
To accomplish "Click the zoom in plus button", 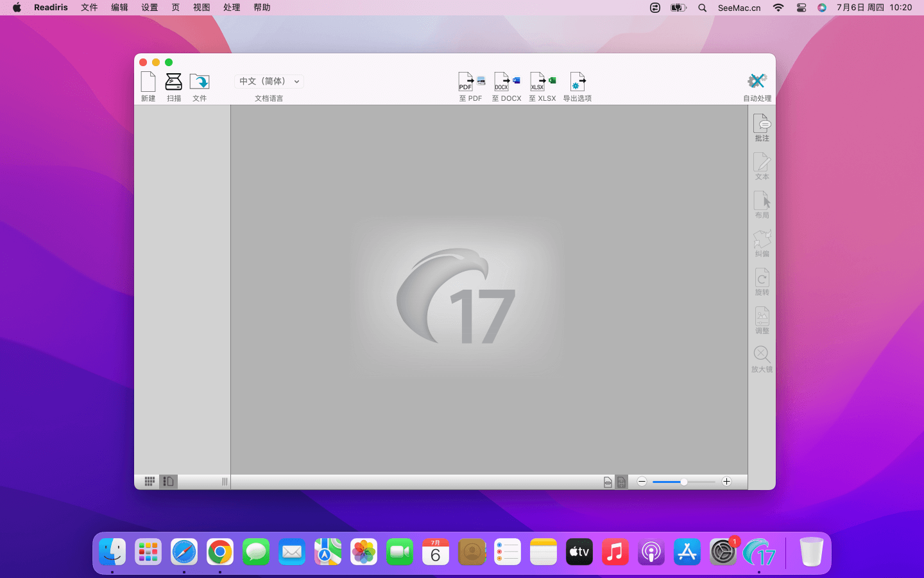I will point(726,482).
